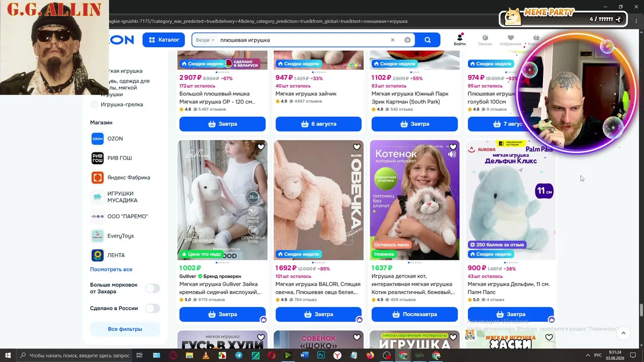Open Telegram from the taskbar
The image size is (644, 362).
pos(239,355)
